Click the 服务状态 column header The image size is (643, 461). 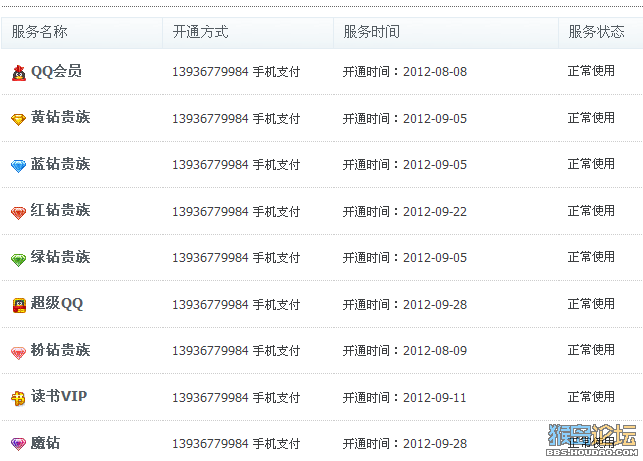coord(596,32)
